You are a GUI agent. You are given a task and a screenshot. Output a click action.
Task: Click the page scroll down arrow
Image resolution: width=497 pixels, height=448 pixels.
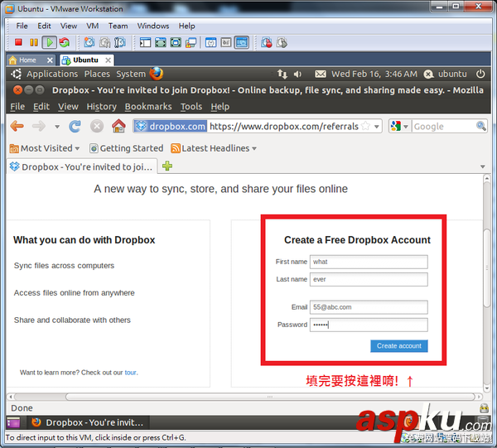(x=487, y=388)
